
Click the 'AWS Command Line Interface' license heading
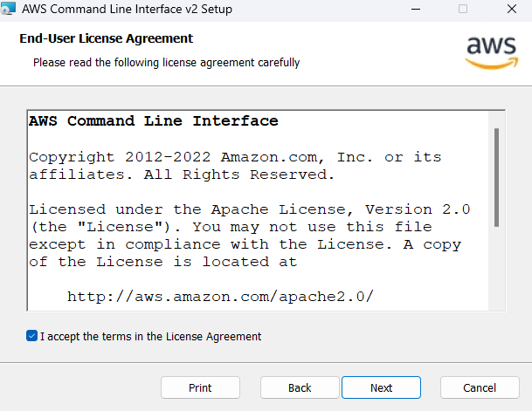click(x=154, y=121)
